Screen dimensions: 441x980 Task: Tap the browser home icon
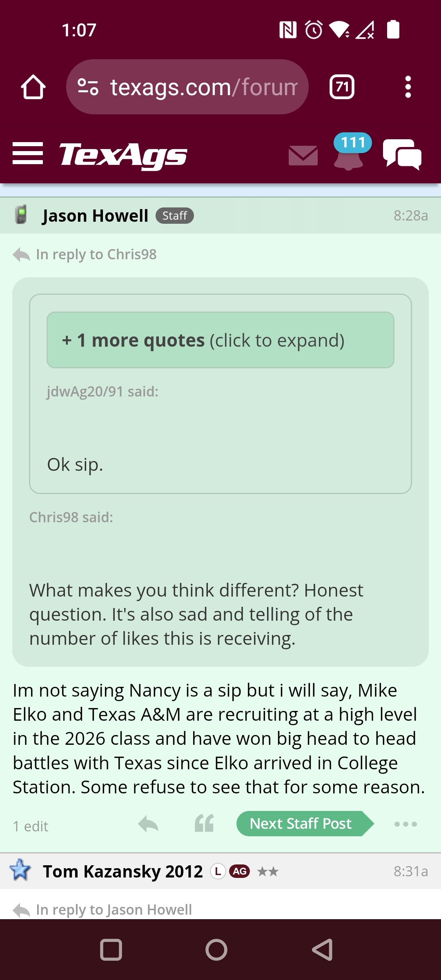33,87
